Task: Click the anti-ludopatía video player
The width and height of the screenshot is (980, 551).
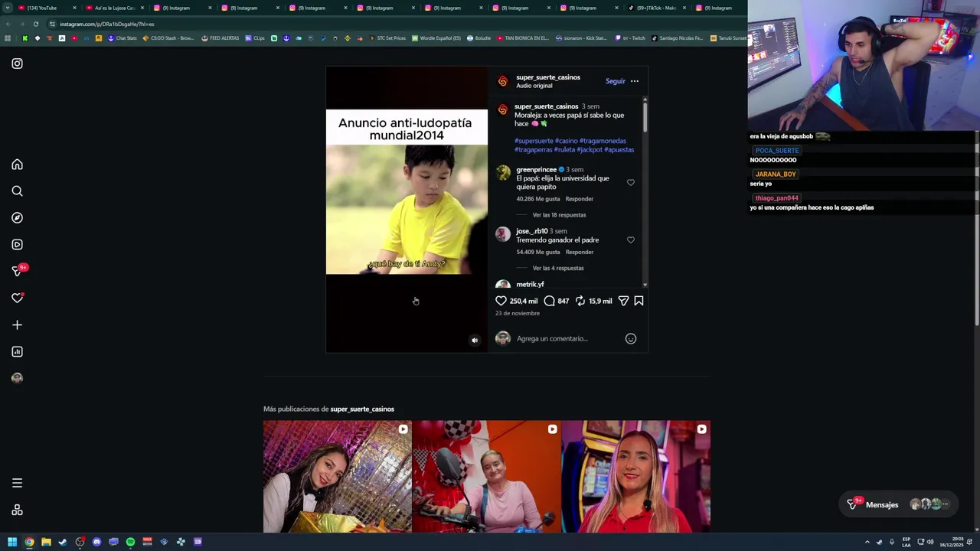Action: [x=407, y=209]
